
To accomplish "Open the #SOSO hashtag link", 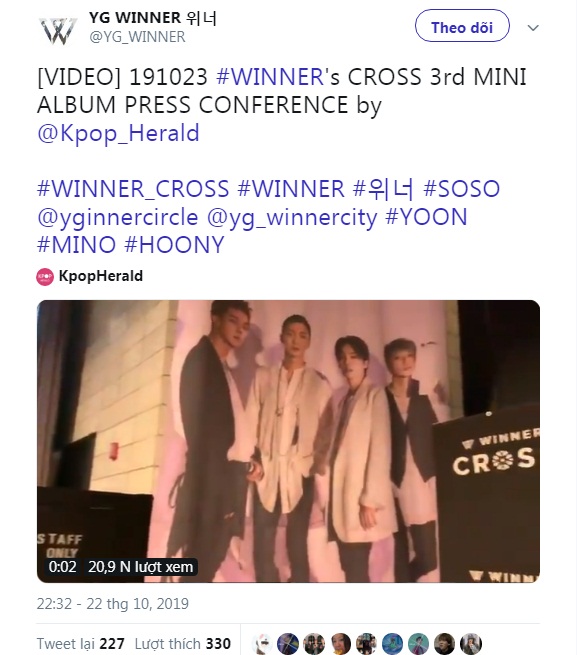I will pos(461,189).
